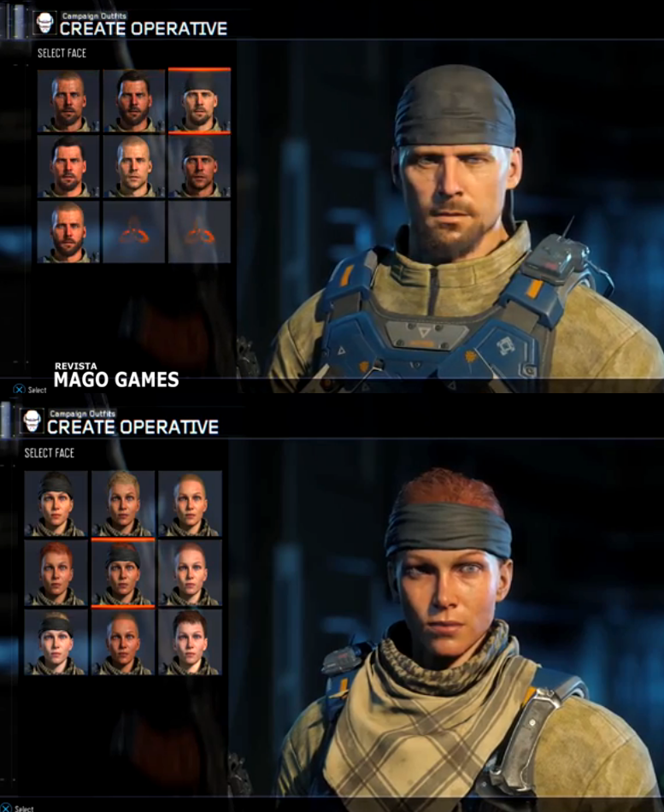This screenshot has width=664, height=812.
Task: Select the highlighted female face with headband
Action: [x=123, y=574]
